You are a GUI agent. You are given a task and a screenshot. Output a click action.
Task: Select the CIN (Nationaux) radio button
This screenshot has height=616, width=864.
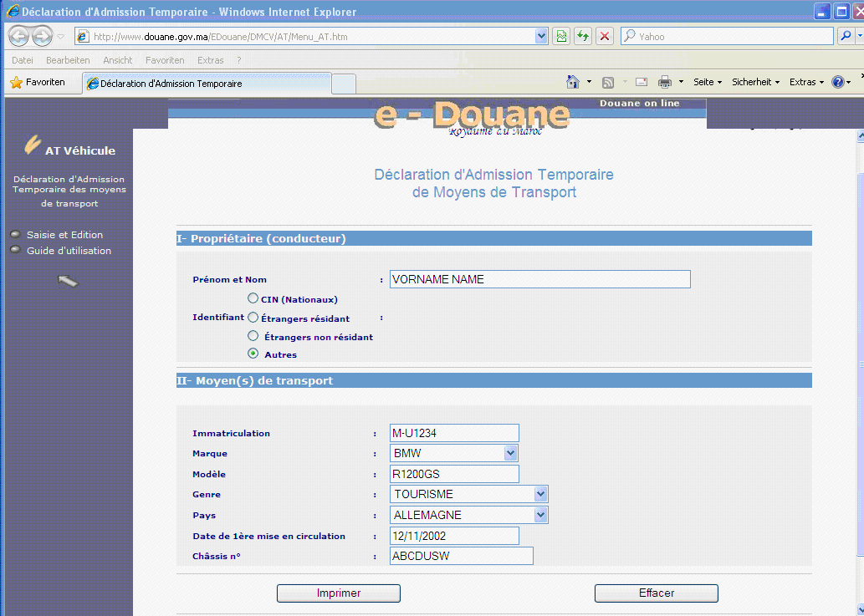(253, 298)
